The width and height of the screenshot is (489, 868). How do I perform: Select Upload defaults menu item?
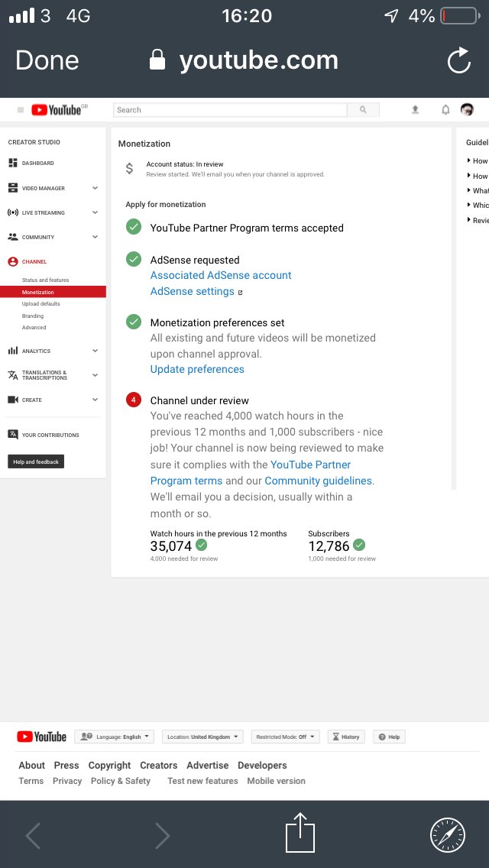pos(41,304)
